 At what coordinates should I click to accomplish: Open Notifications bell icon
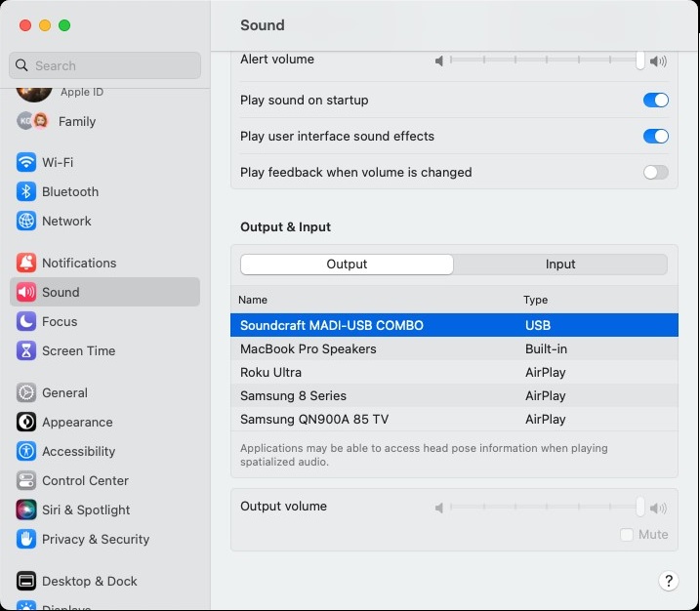pyautogui.click(x=26, y=263)
